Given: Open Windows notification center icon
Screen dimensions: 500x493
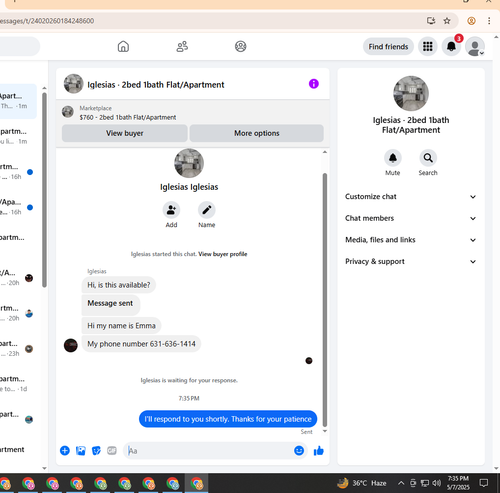Looking at the screenshot, I should point(483,483).
